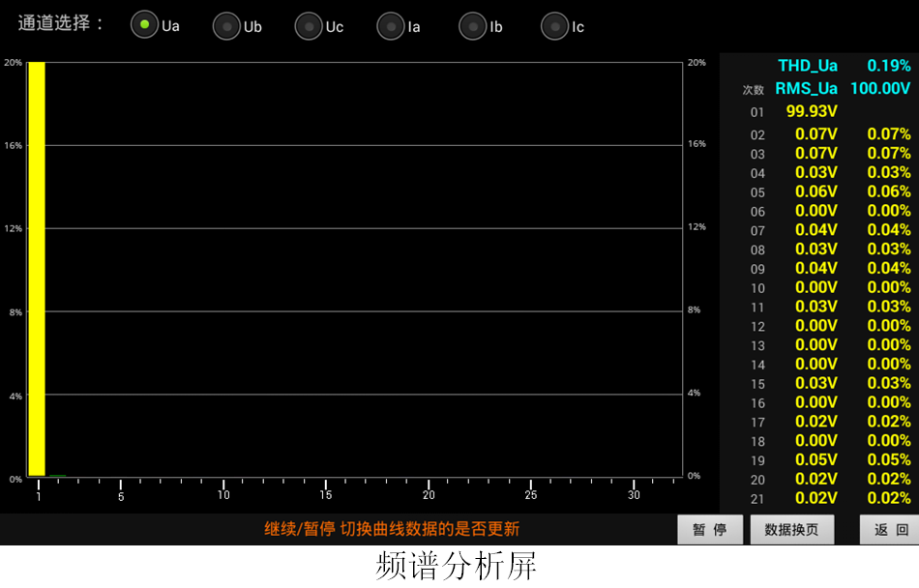
Task: Select the RMS_Ua 100.00V value
Action: pos(880,89)
